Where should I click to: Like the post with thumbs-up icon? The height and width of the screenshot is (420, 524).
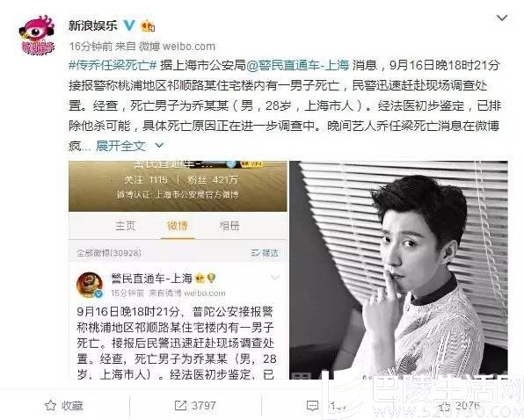coord(445,407)
